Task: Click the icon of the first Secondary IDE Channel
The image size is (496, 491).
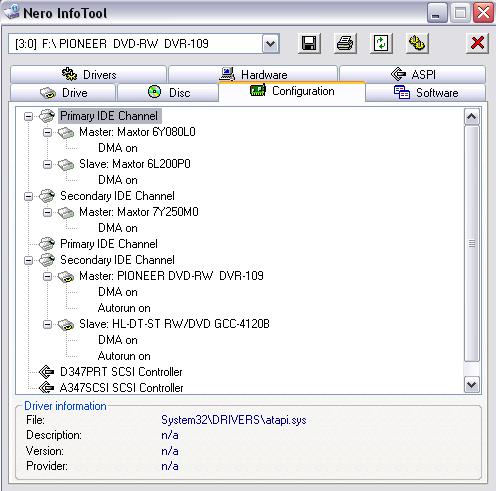Action: click(47, 196)
